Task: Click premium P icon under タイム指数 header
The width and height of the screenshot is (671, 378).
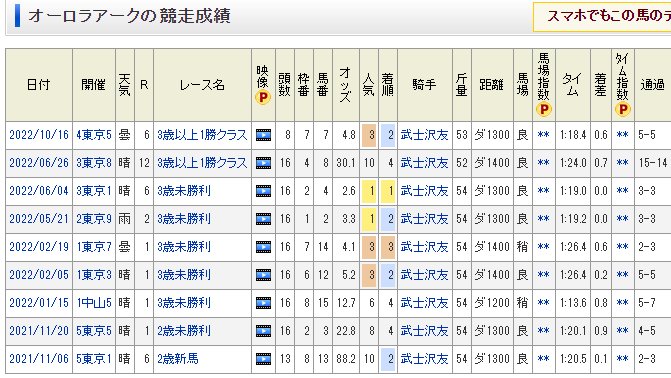Action: point(623,110)
